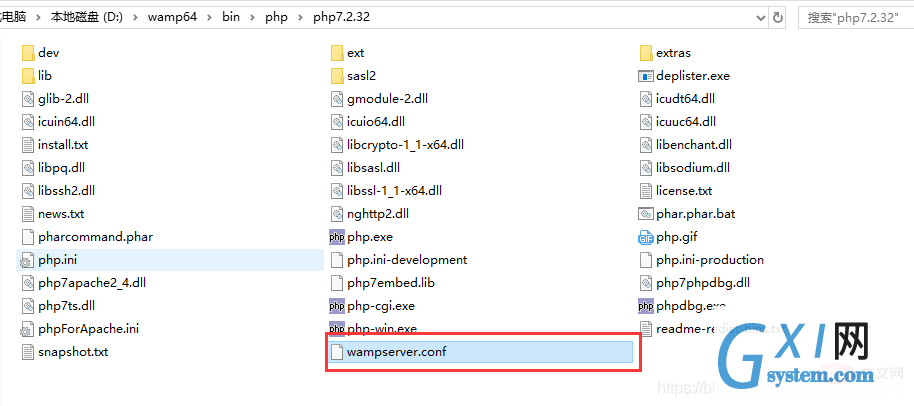Select file name libcrypto-1_1-x64.dll
This screenshot has height=406, width=914.
pyautogui.click(x=406, y=145)
